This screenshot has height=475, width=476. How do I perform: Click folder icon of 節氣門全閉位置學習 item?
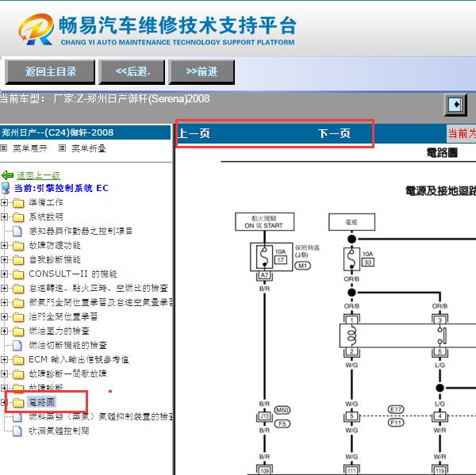(x=18, y=303)
